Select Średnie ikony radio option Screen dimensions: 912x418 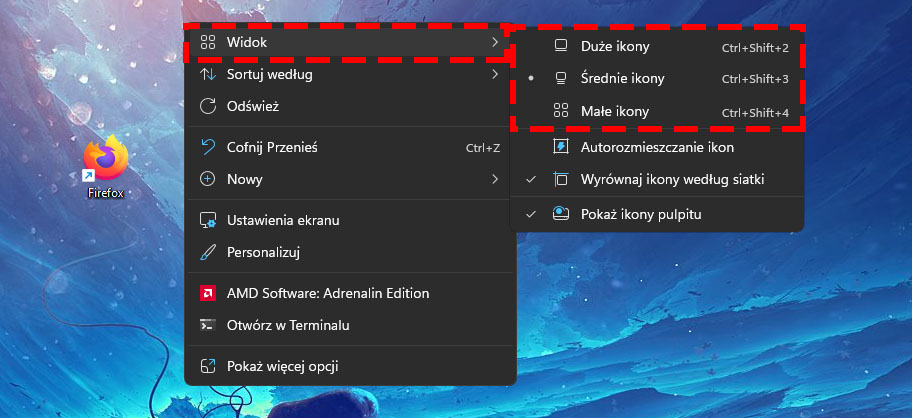(x=657, y=78)
